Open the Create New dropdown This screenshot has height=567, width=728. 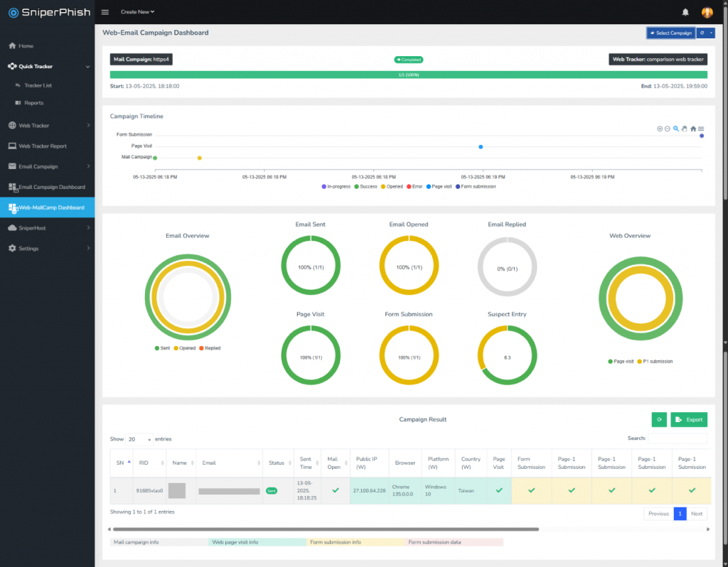coord(137,12)
